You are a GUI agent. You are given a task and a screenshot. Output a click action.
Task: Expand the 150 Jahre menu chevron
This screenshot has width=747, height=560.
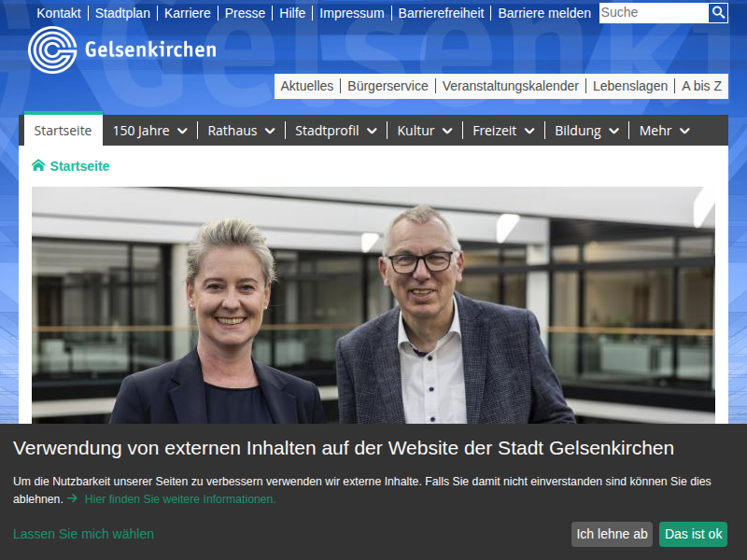(182, 131)
